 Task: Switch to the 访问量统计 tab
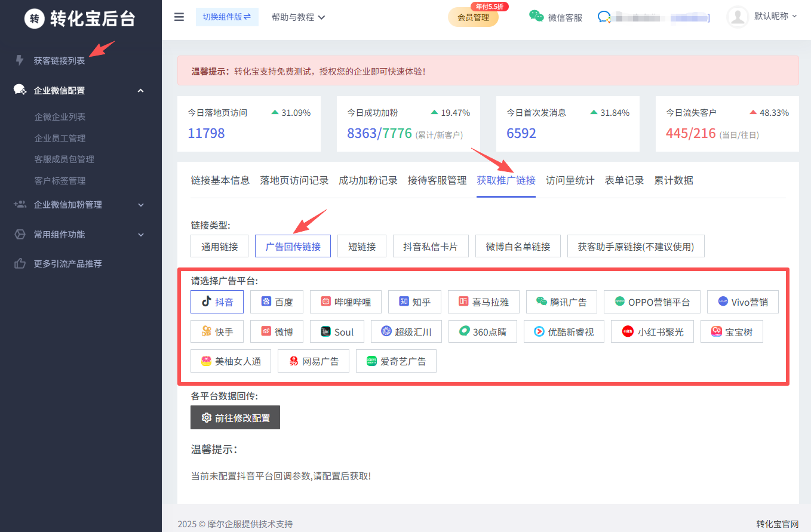click(570, 180)
